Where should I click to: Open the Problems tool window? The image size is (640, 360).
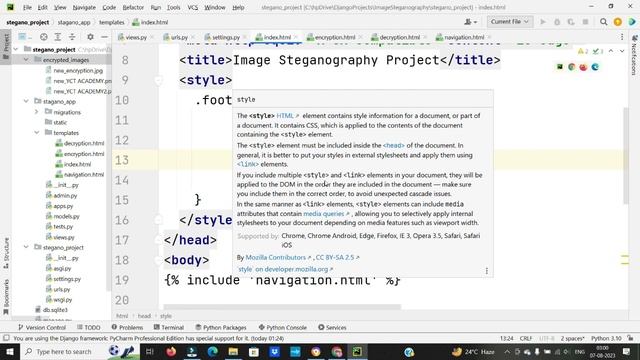tap(127, 327)
